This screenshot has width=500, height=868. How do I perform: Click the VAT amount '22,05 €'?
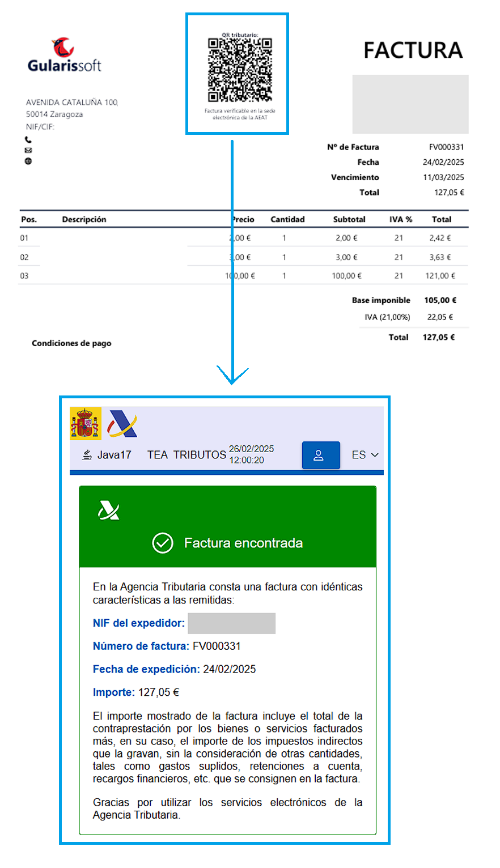click(x=440, y=317)
